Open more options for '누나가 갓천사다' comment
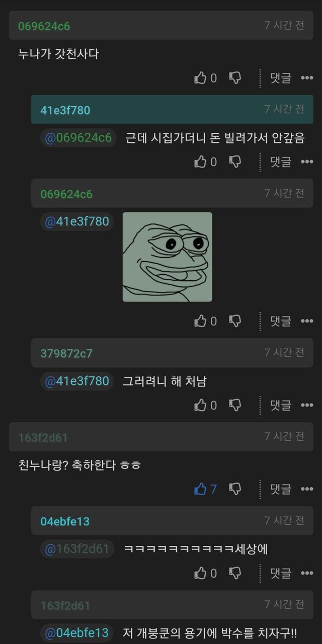322x644 pixels. coord(307,78)
